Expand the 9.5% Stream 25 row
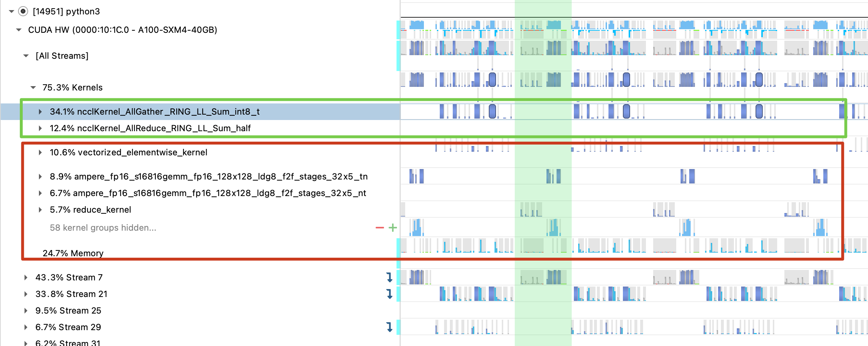 (25, 311)
